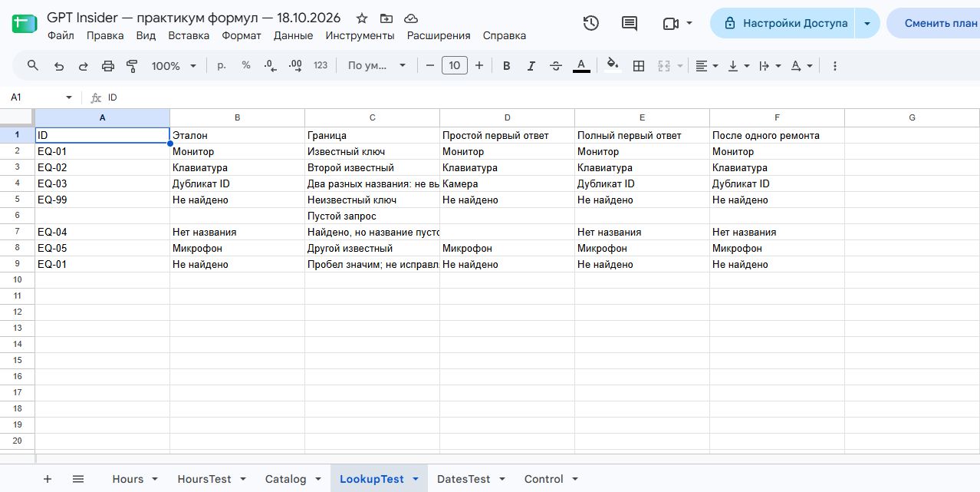Move the document to a folder
Screen dimensions: 980x492
[386, 18]
